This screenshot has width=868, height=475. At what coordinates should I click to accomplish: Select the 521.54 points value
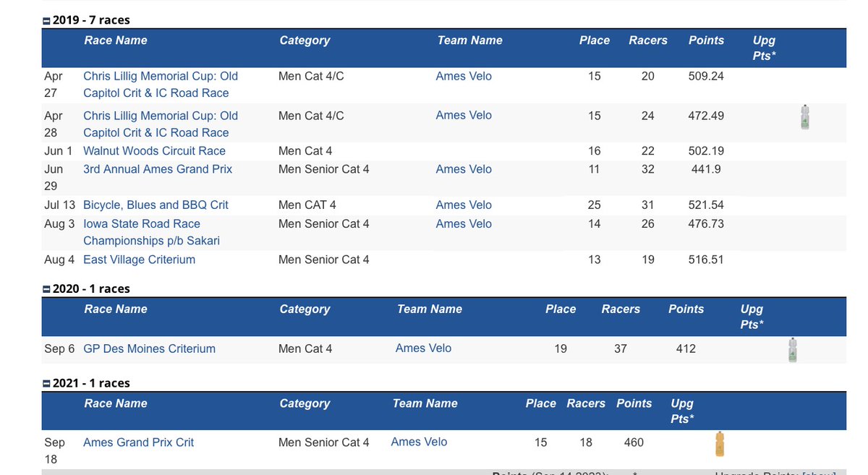tap(706, 205)
